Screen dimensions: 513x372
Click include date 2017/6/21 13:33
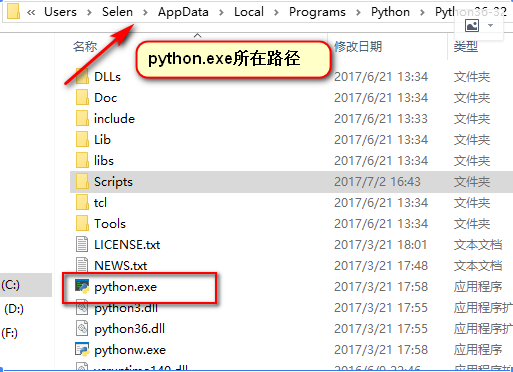click(x=381, y=119)
